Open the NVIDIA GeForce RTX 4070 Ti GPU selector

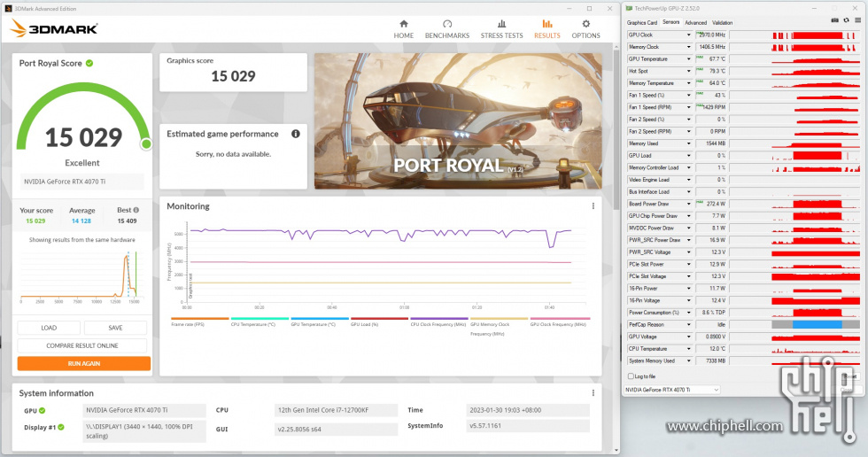click(672, 390)
